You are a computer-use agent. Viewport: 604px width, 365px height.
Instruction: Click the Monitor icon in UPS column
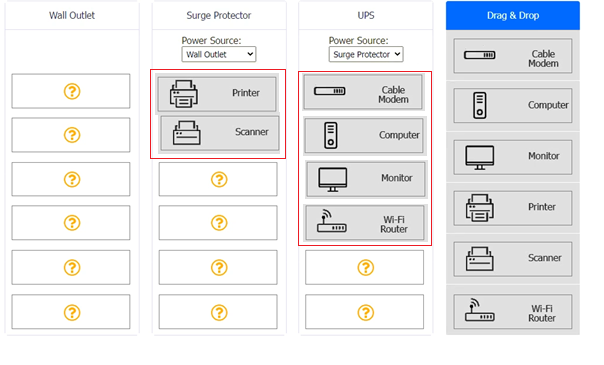click(x=332, y=179)
